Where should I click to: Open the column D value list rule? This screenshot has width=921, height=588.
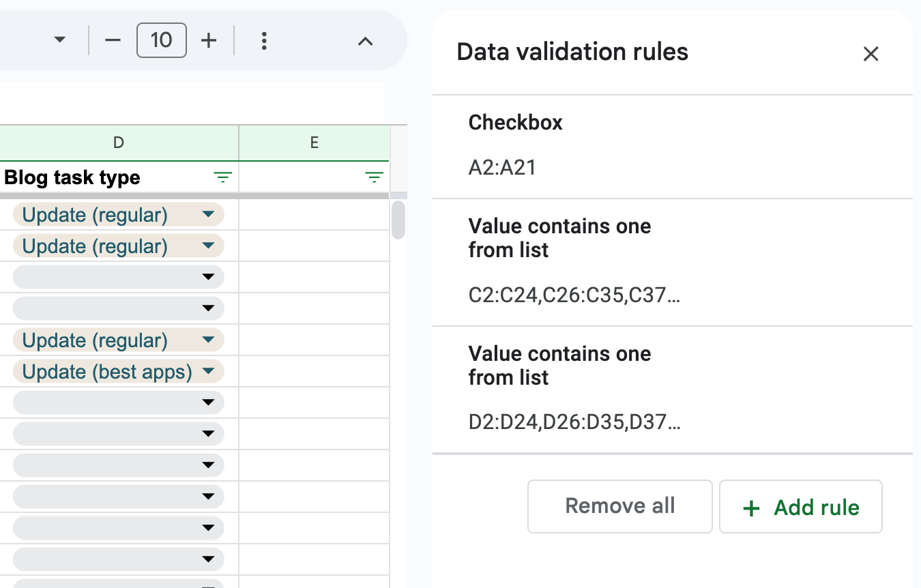point(672,389)
